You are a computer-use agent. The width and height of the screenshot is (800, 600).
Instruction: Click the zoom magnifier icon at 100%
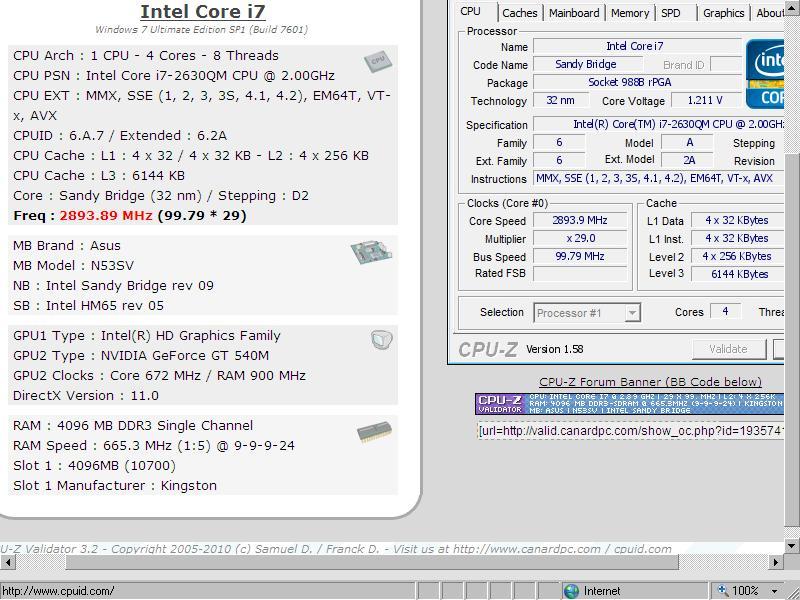coord(723,590)
